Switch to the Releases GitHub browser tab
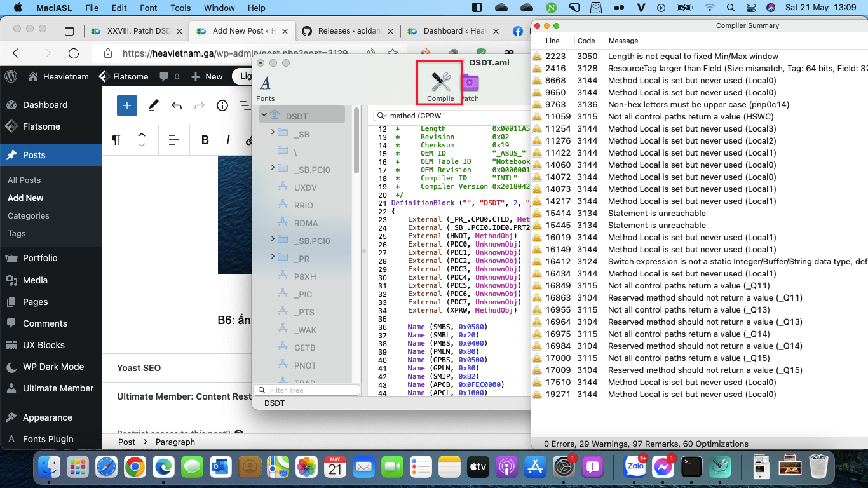 click(x=343, y=31)
